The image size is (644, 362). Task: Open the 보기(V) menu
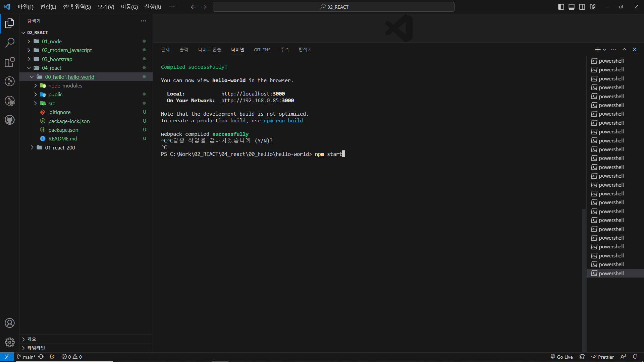(106, 7)
